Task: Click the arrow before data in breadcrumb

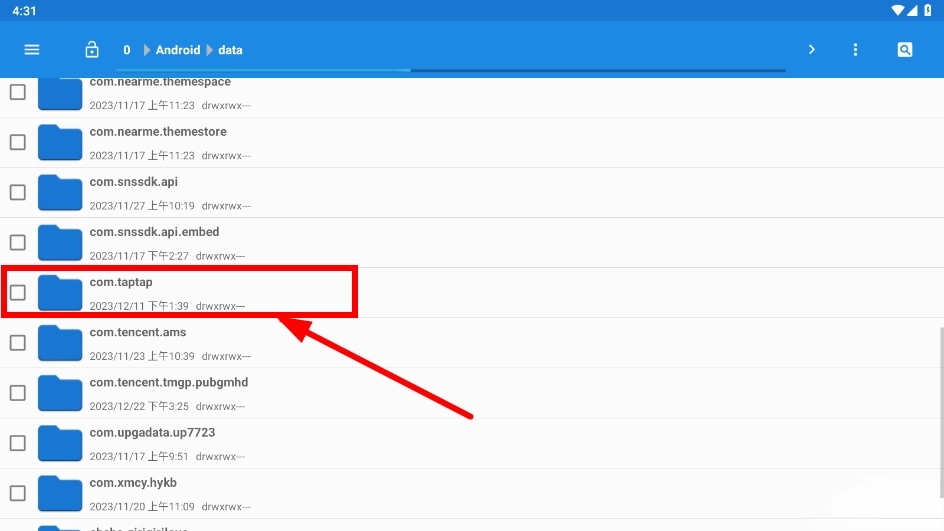Action: (x=210, y=50)
